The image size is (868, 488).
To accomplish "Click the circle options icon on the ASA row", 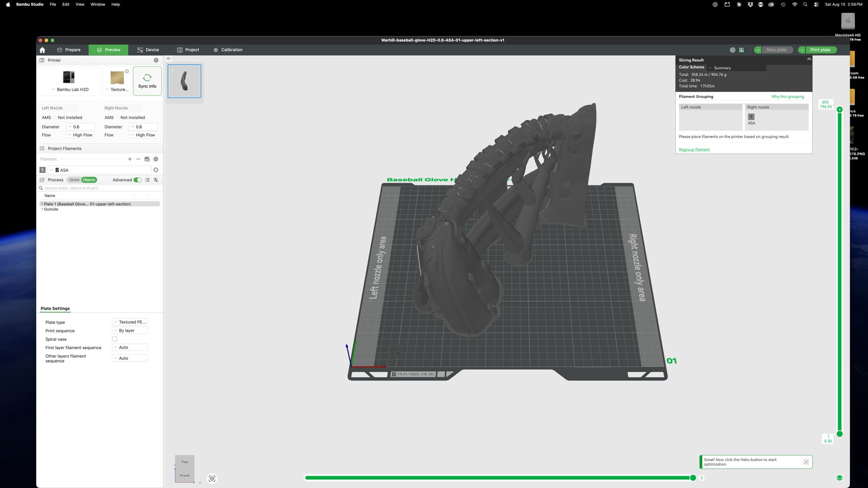I will pyautogui.click(x=156, y=170).
